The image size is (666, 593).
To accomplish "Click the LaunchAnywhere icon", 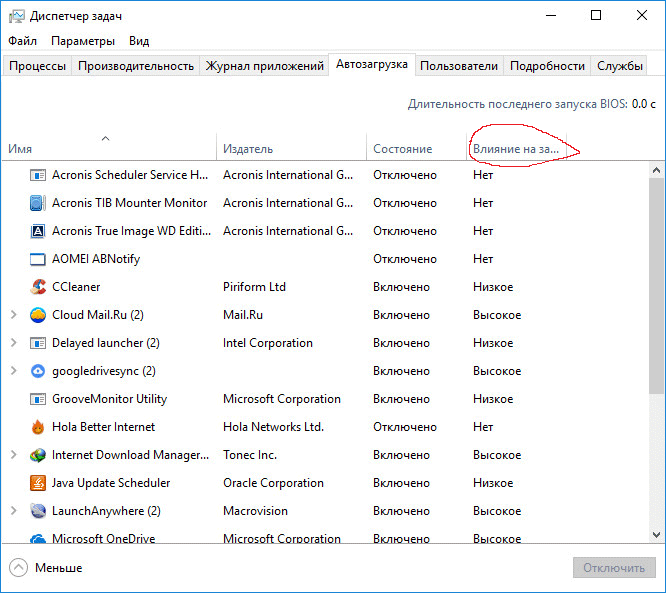I will tap(38, 511).
